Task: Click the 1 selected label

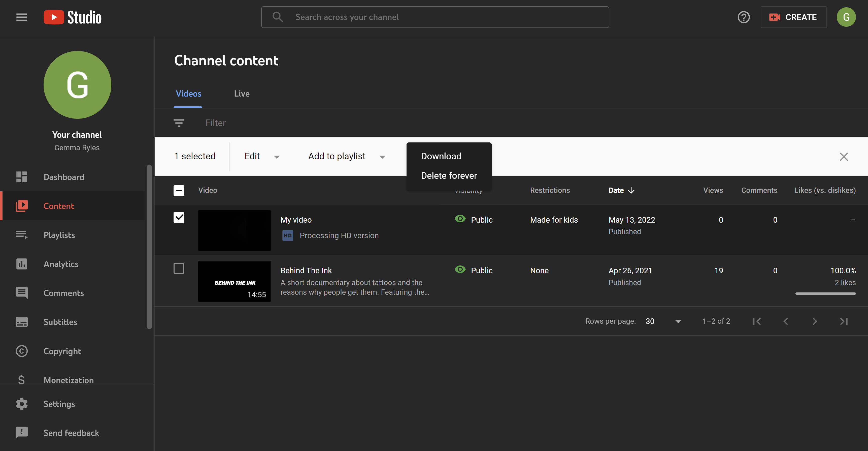Action: pyautogui.click(x=195, y=156)
